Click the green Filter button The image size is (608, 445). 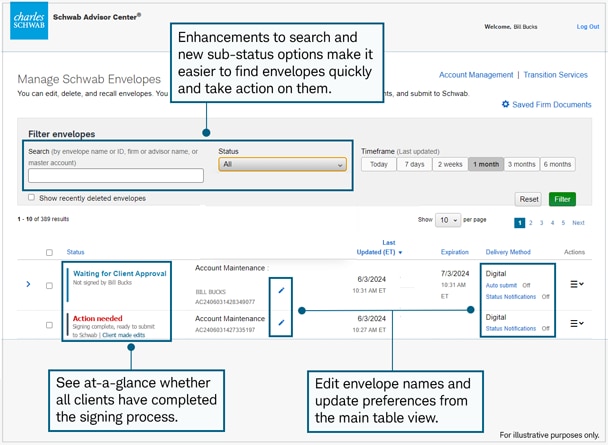tap(562, 199)
